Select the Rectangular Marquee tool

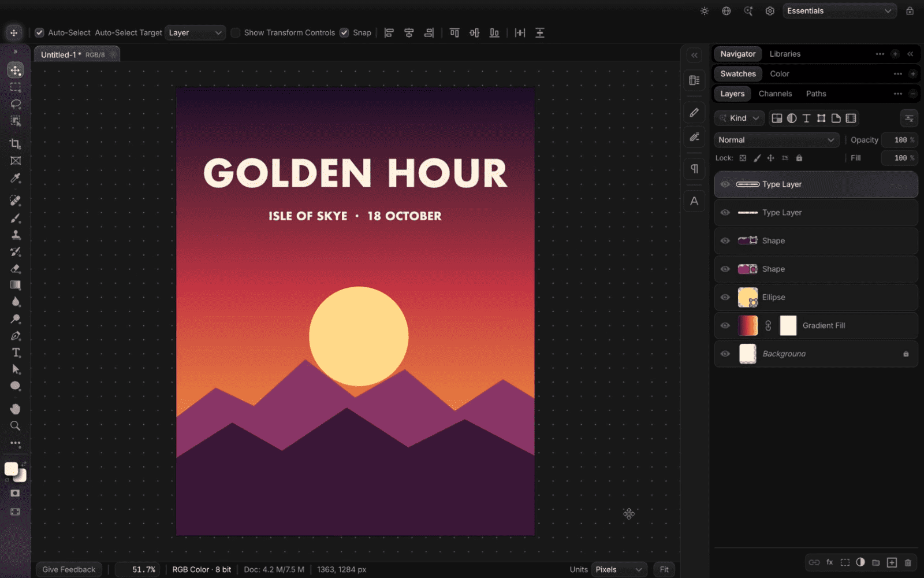pos(16,87)
